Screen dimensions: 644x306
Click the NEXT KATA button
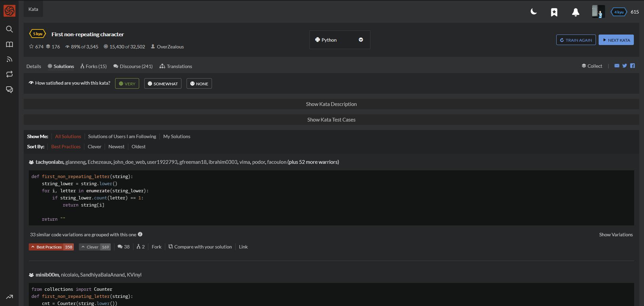click(x=616, y=40)
